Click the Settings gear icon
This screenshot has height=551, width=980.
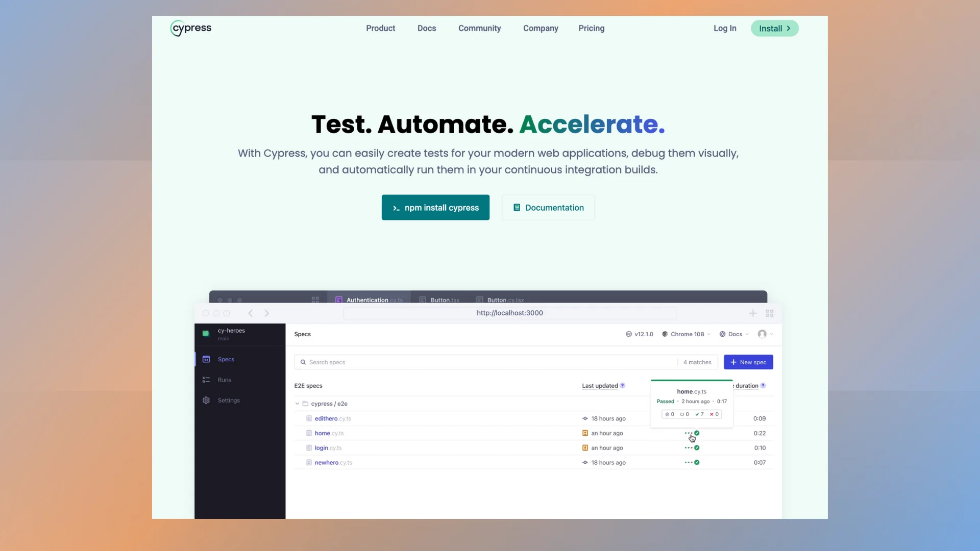pyautogui.click(x=206, y=400)
